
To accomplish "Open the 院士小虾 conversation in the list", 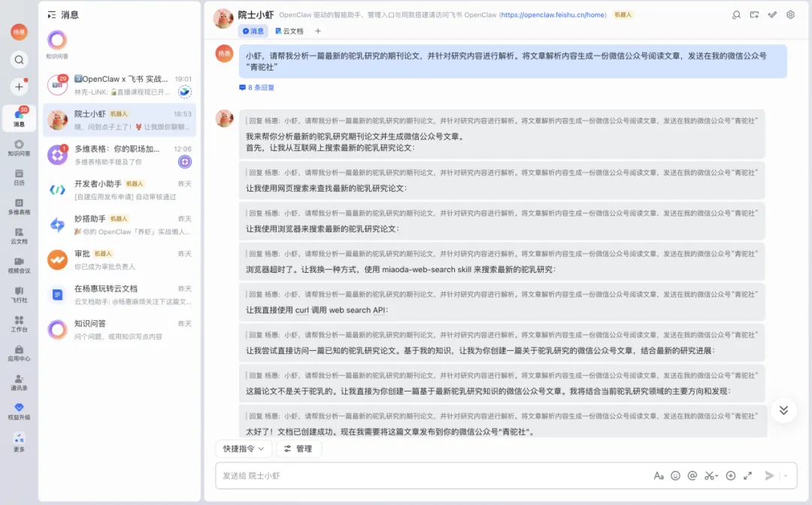I will [120, 120].
